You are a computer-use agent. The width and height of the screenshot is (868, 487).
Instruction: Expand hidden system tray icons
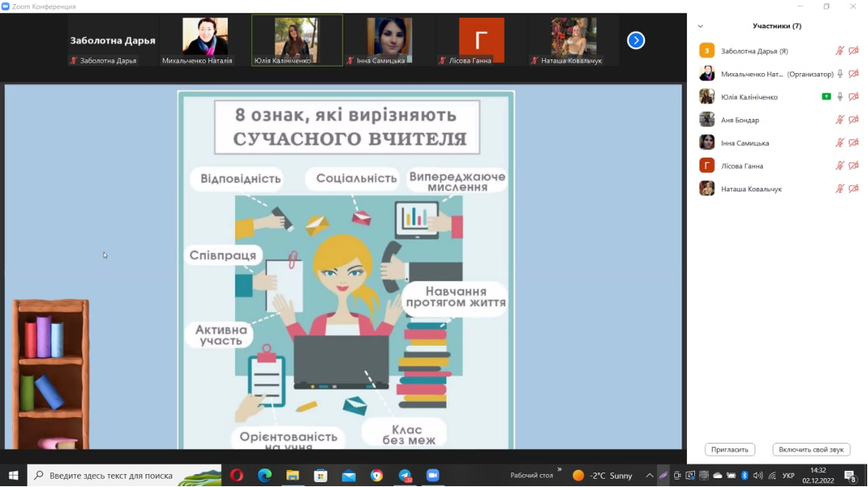pos(649,476)
